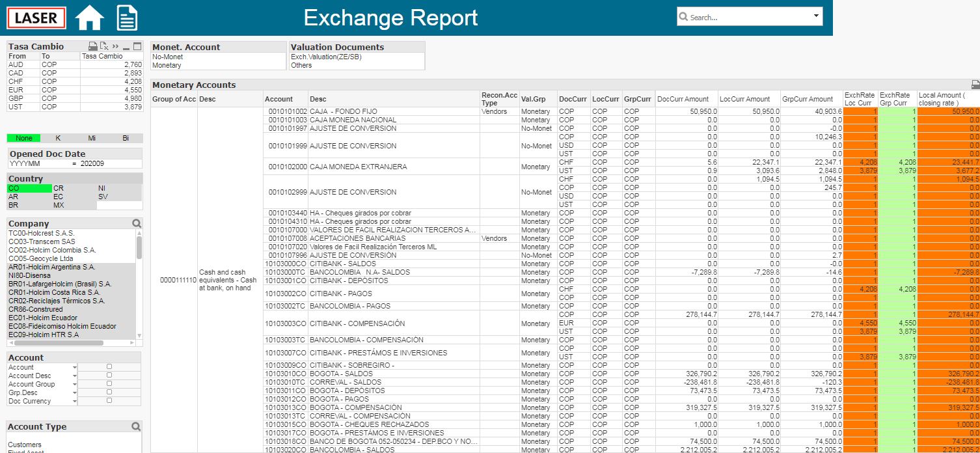This screenshot has width=980, height=453.
Task: Choose company AR01-Holcim Argentina S.A.
Action: [71, 267]
